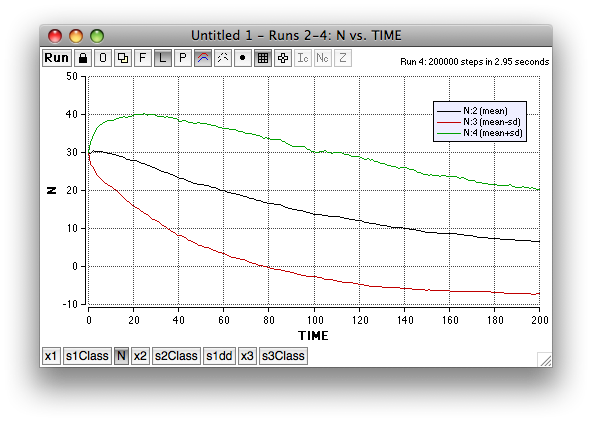Toggle the red and blue curves icon

click(203, 58)
